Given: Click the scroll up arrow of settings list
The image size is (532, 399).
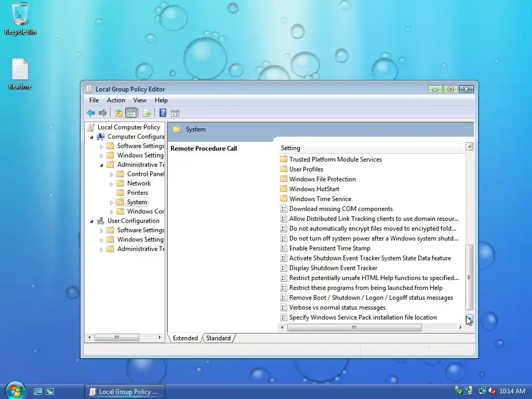Looking at the screenshot, I should (x=469, y=147).
